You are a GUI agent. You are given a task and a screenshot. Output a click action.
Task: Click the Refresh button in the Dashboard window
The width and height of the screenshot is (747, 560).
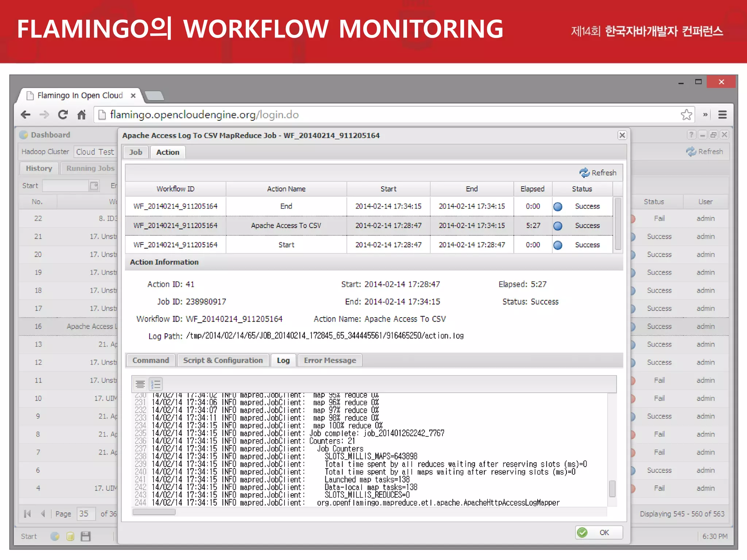coord(705,152)
